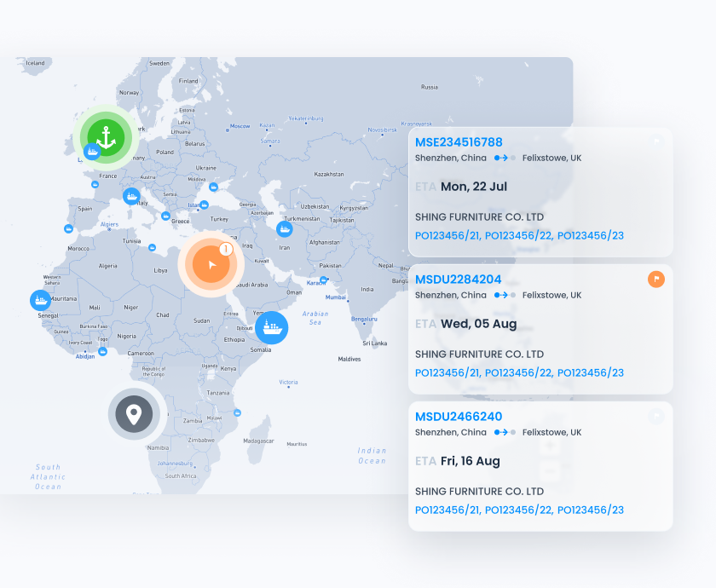The image size is (716, 588).
Task: Open container MSDU2466240 link
Action: [x=458, y=417]
